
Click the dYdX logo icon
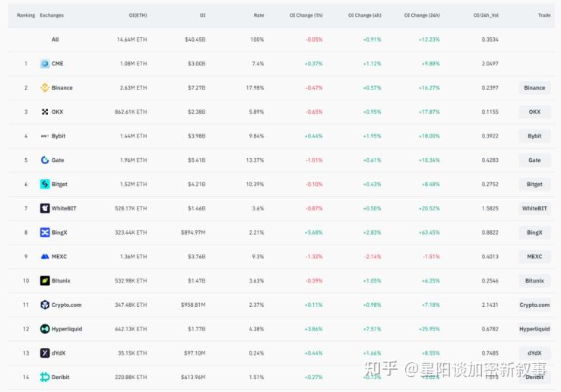45,353
